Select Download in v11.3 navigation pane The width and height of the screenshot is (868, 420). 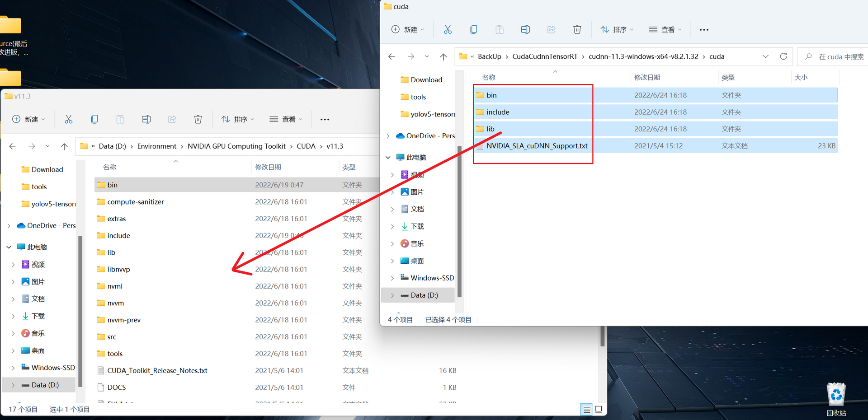(42, 169)
